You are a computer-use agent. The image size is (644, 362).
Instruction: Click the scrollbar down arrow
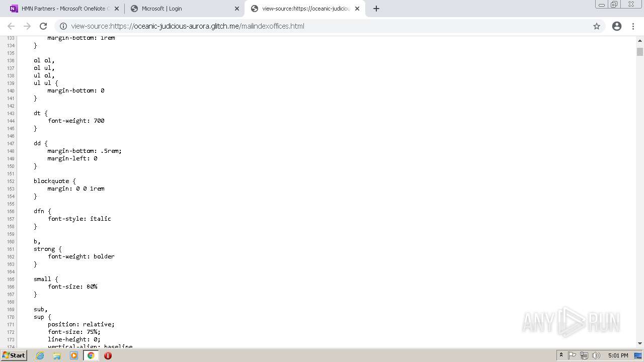point(640,343)
